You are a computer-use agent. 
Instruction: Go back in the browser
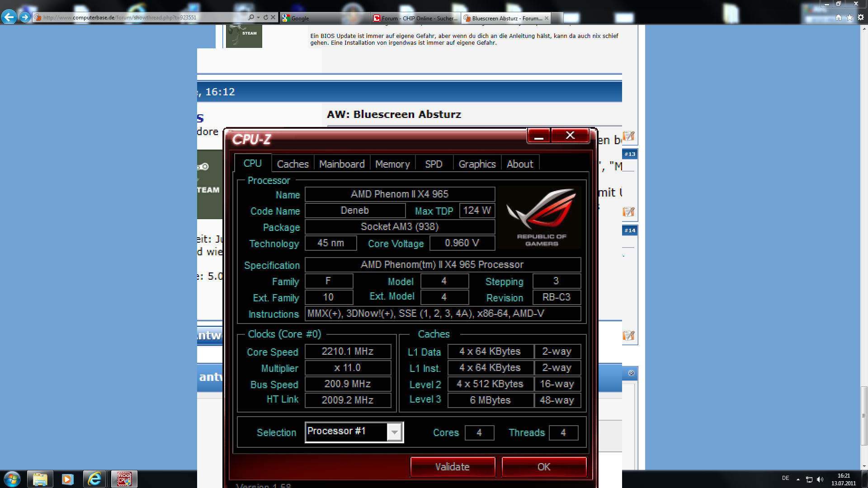pos(9,17)
